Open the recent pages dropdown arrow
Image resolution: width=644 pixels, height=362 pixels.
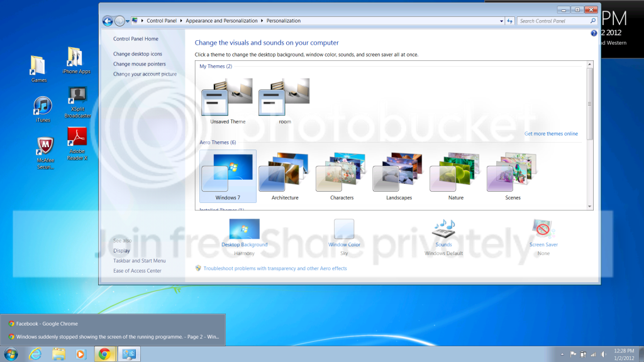pos(128,21)
